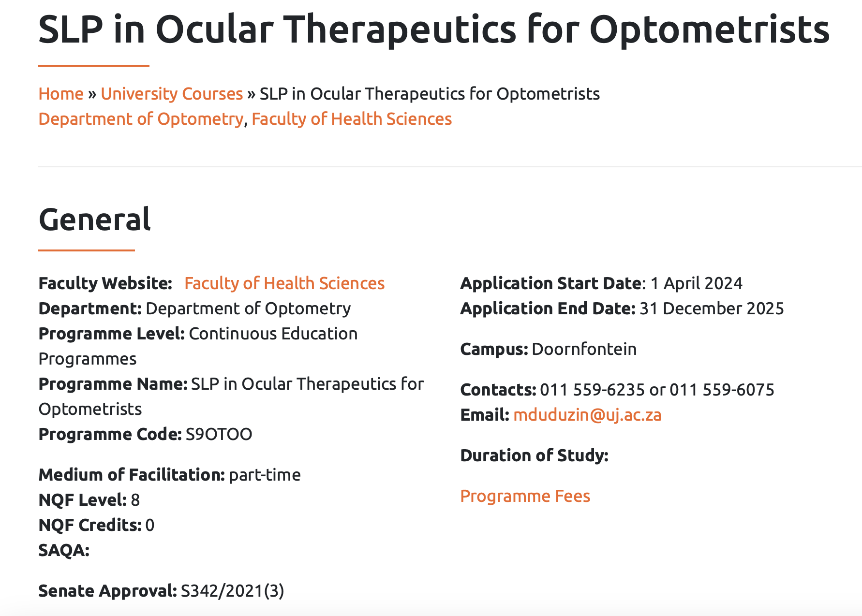Viewport: 862px width, 616px height.
Task: Click the Senate Approval value S342/2021(3)
Action: (232, 591)
